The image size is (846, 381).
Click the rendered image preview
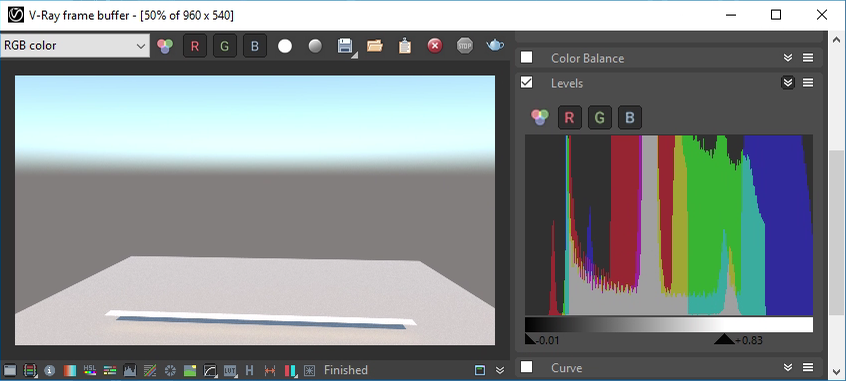pyautogui.click(x=255, y=210)
